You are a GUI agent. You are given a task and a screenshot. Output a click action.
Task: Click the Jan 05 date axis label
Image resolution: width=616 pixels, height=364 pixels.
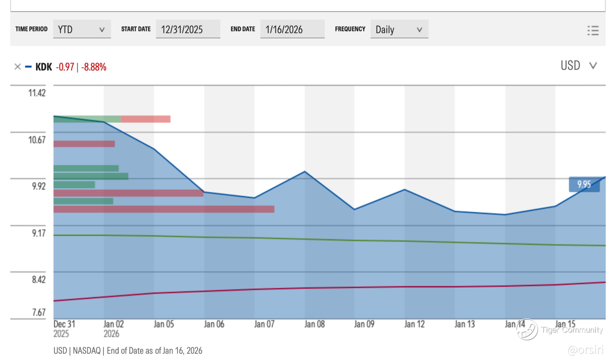(164, 324)
